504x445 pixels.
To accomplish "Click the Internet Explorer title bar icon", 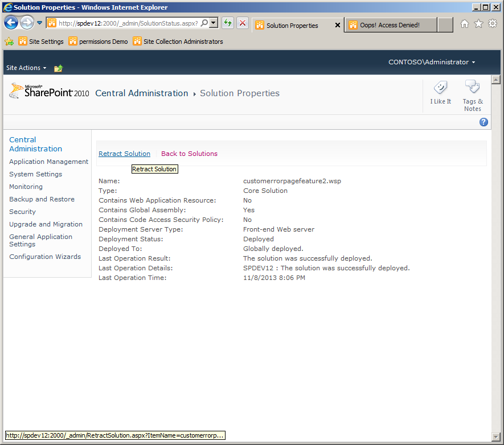I will pos(8,7).
